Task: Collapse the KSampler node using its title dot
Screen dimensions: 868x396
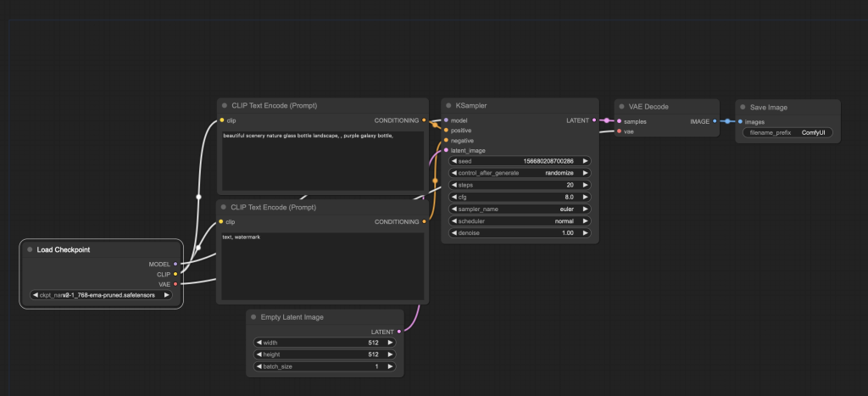Action: click(448, 106)
